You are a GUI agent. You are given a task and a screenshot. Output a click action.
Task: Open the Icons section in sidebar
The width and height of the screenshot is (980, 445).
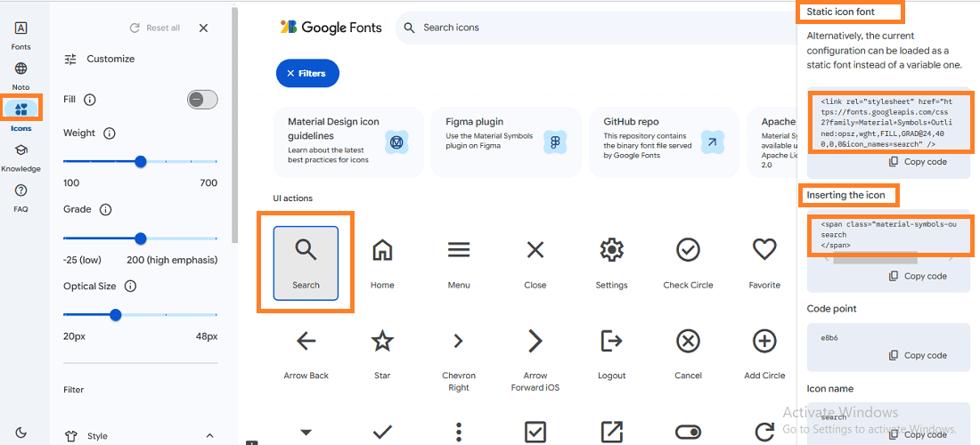pyautogui.click(x=20, y=117)
